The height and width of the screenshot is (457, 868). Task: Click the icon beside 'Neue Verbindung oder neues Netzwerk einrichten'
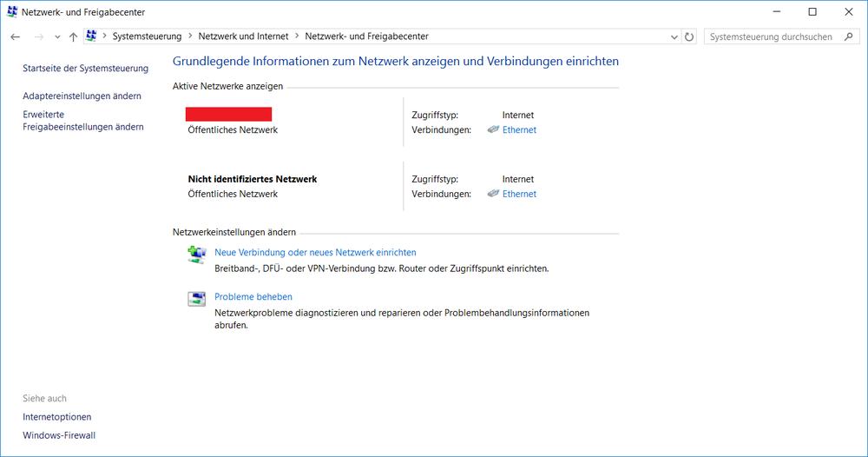(x=197, y=255)
